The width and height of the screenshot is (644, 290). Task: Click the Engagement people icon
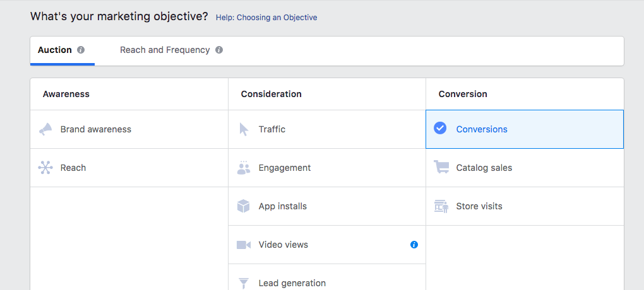pos(244,168)
